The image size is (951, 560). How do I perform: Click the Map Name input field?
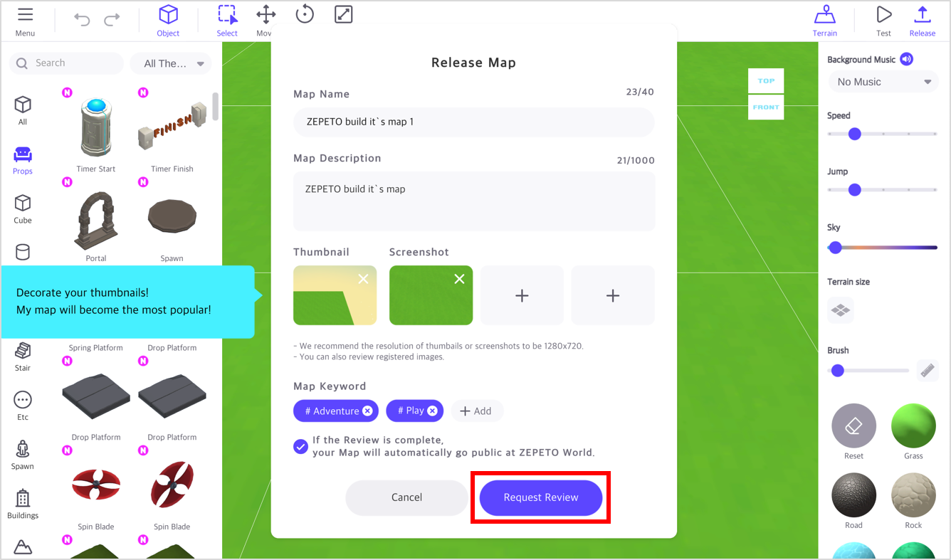(x=473, y=122)
